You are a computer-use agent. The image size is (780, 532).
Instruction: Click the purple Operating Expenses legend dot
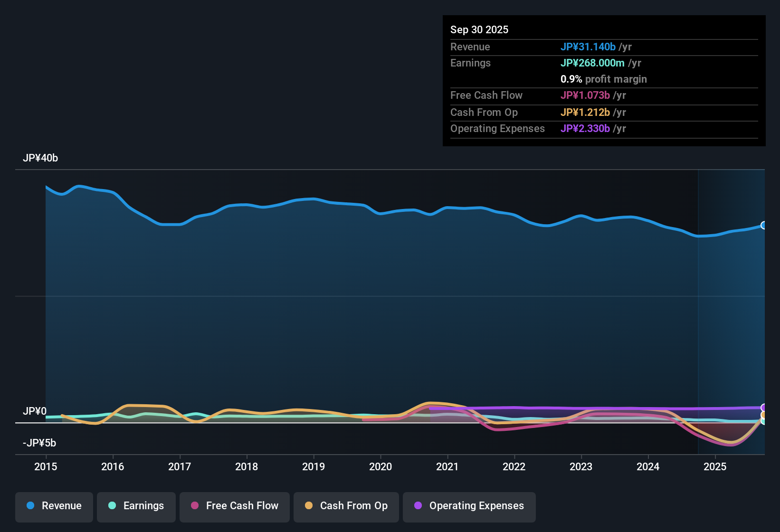tap(418, 506)
